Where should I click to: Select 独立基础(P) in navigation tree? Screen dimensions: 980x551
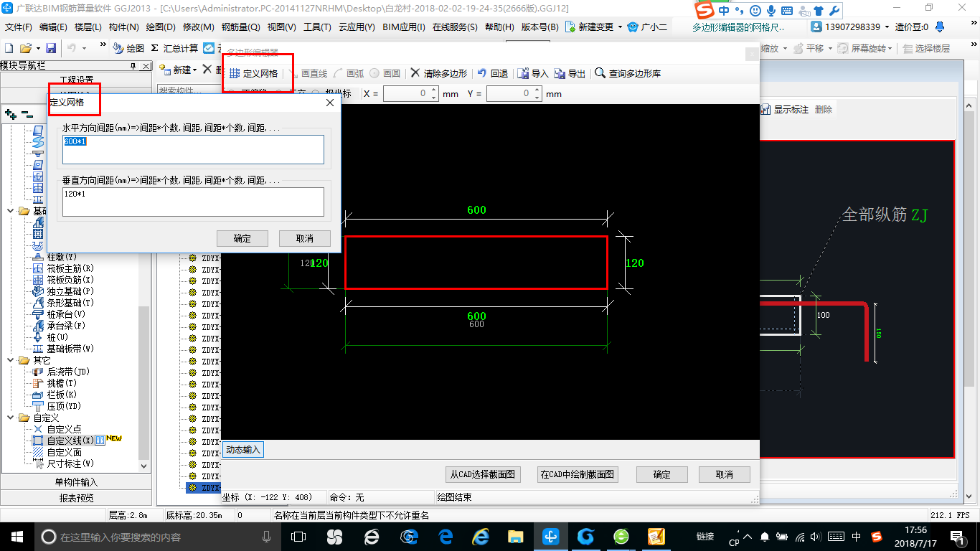coord(70,291)
